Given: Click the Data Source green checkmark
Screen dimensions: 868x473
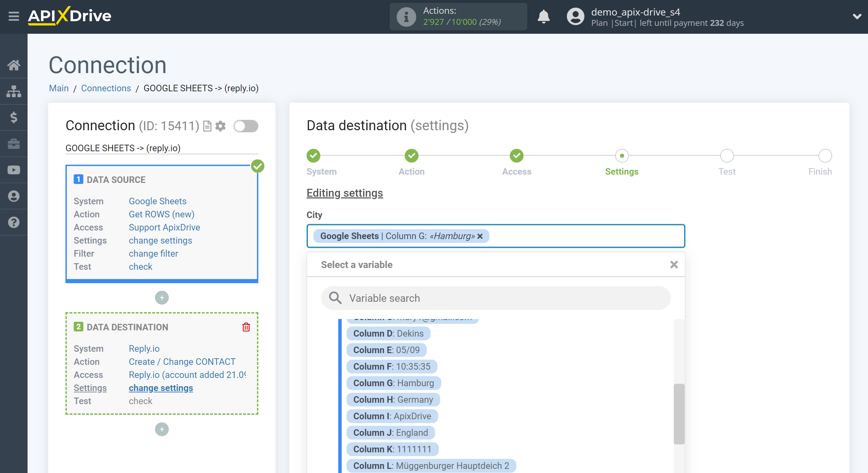Looking at the screenshot, I should tap(258, 166).
